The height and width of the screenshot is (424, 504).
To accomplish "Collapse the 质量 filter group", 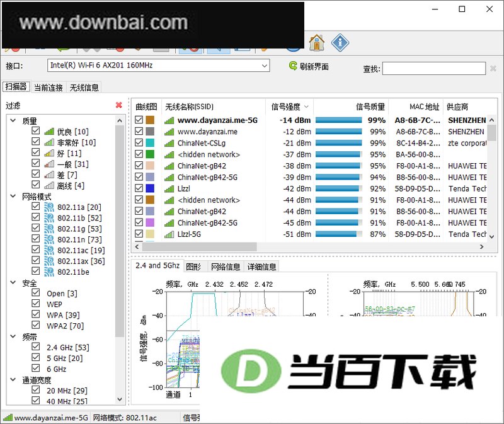I will 13,120.
